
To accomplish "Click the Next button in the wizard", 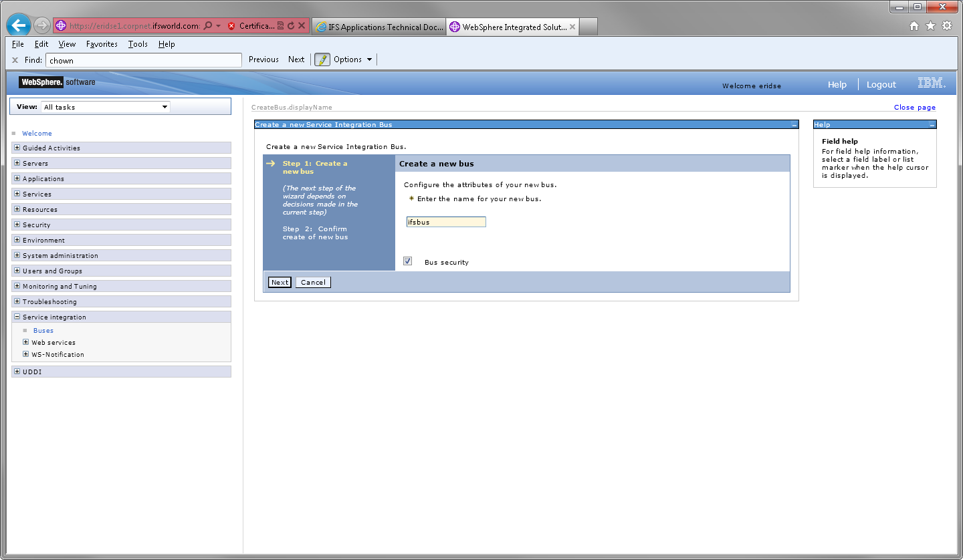I will (x=280, y=282).
